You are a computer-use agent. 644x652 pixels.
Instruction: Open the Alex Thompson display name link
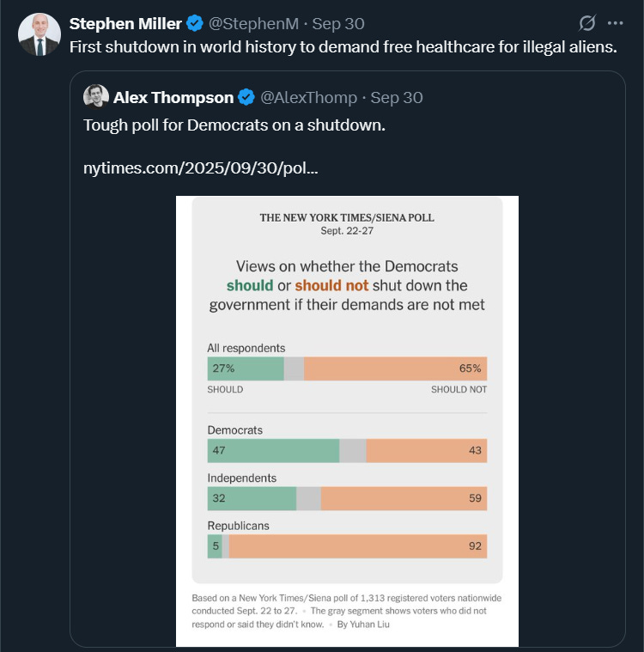pyautogui.click(x=173, y=98)
